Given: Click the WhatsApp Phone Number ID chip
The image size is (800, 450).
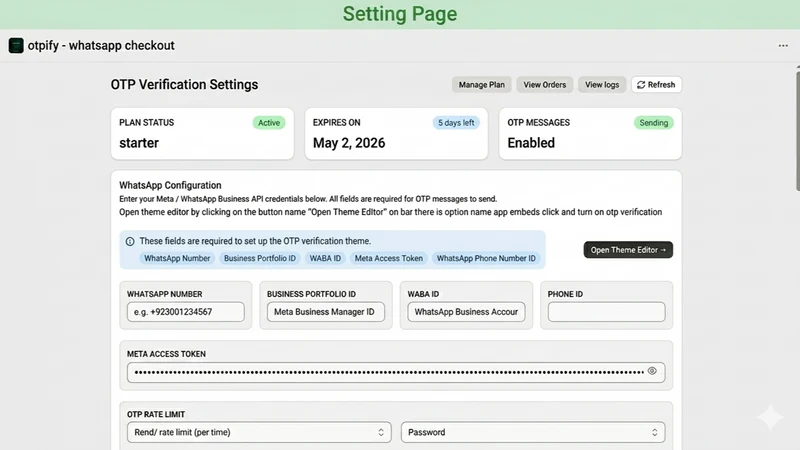Looking at the screenshot, I should click(x=486, y=258).
